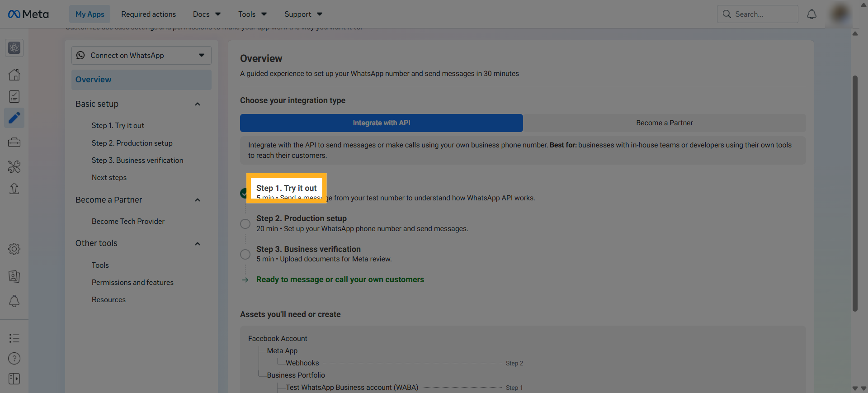Open Tools under Other tools
Image resolution: width=868 pixels, height=393 pixels.
100,265
